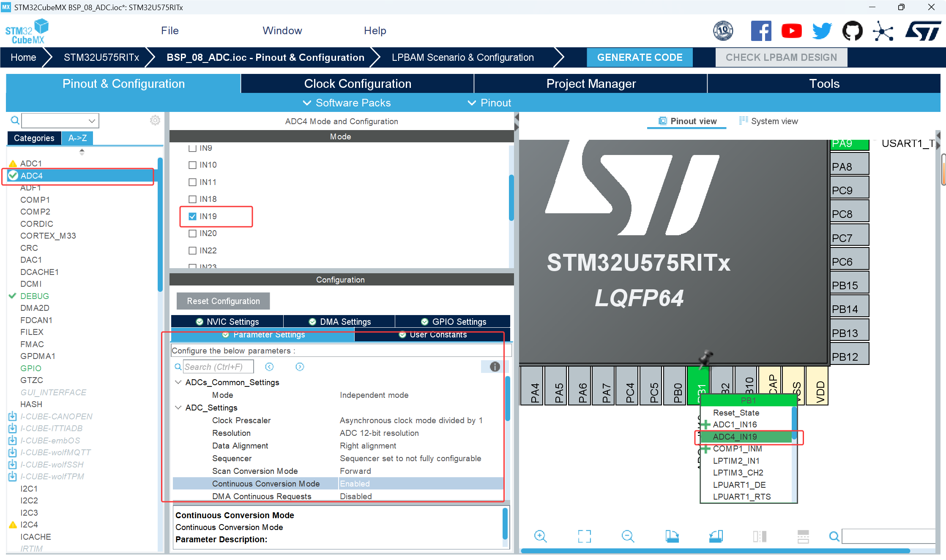This screenshot has width=946, height=560.
Task: Expand the Software Packs menu
Action: click(x=347, y=103)
